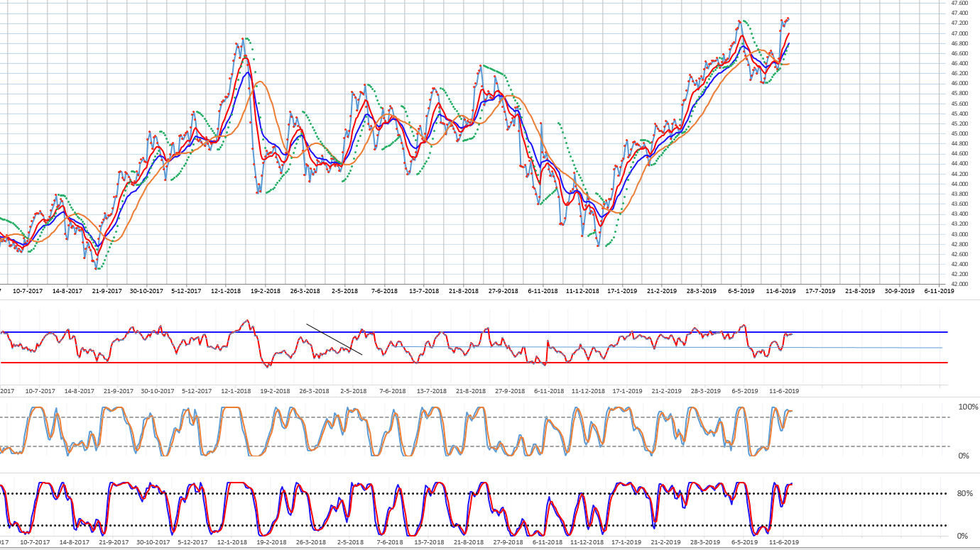Click the 46.400 price axis value
The width and height of the screenshot is (980, 550).
(x=959, y=63)
